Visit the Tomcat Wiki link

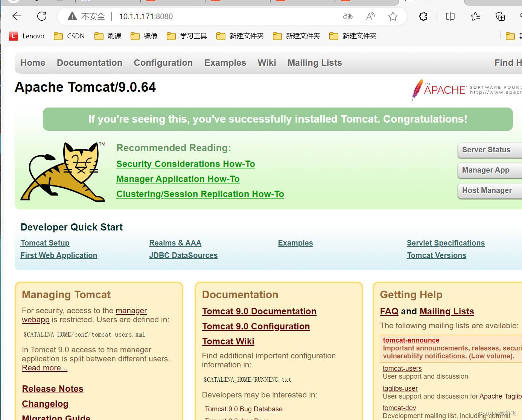[228, 341]
